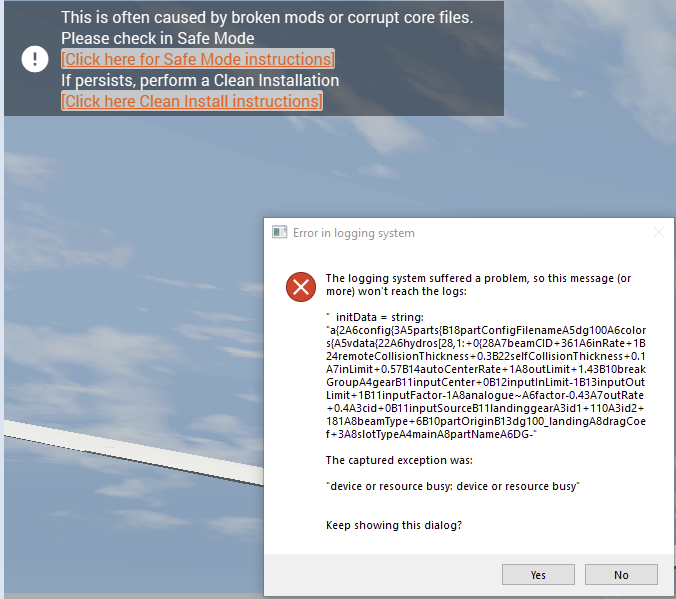Click inside the initData string text block
The image size is (676, 599).
pos(486,375)
